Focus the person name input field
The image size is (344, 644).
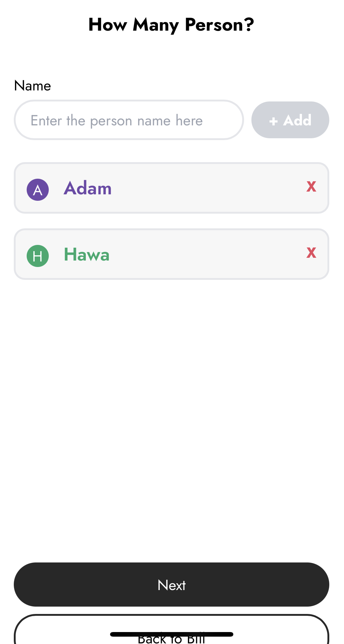(x=129, y=120)
